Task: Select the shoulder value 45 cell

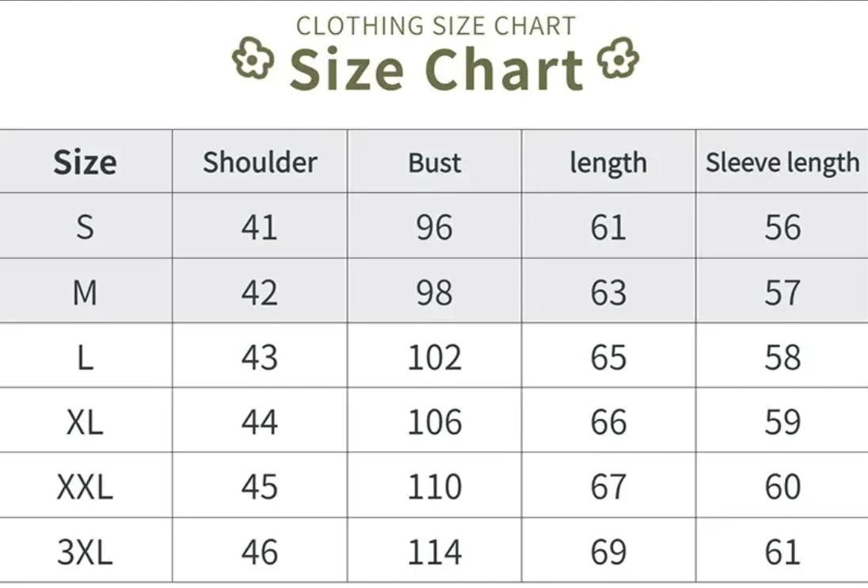Action: [260, 487]
